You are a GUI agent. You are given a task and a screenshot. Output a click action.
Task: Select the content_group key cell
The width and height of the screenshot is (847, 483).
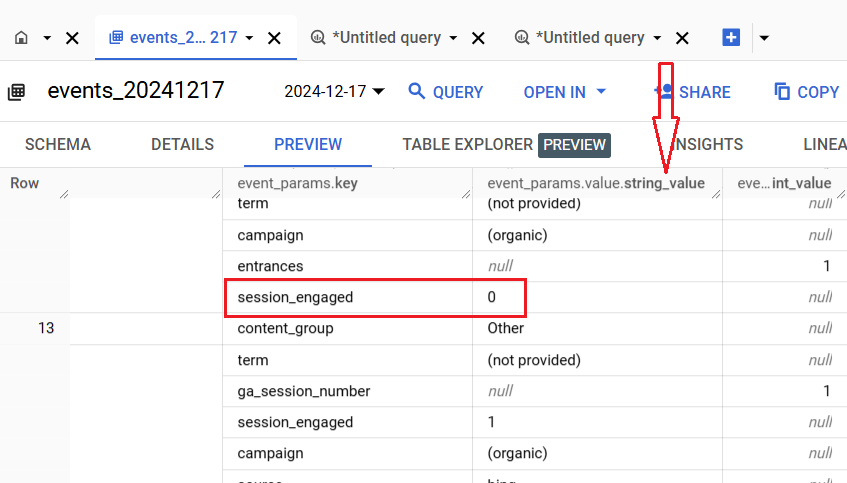[347, 328]
